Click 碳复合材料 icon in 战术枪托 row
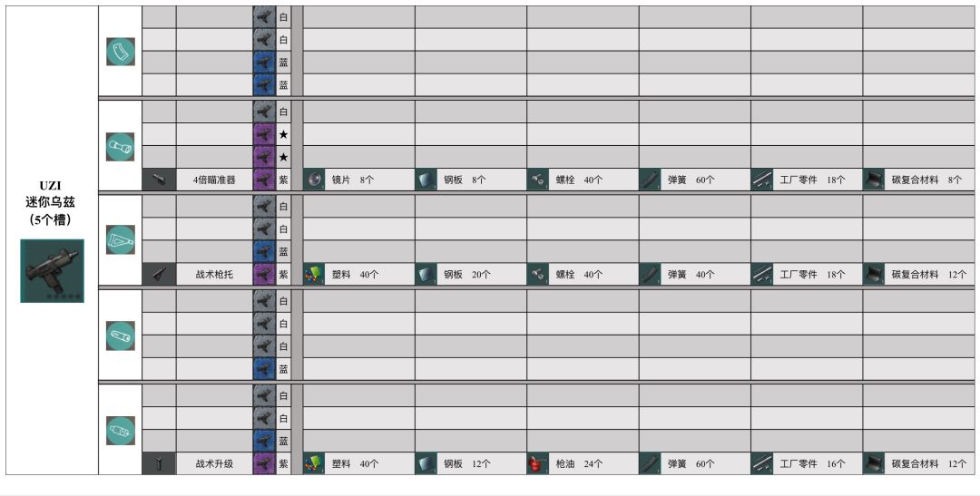This screenshot has height=496, width=980. [874, 274]
